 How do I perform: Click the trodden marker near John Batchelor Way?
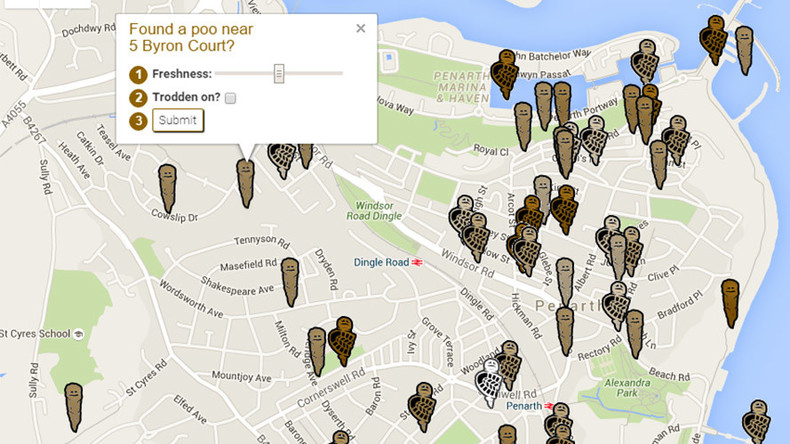(x=505, y=74)
